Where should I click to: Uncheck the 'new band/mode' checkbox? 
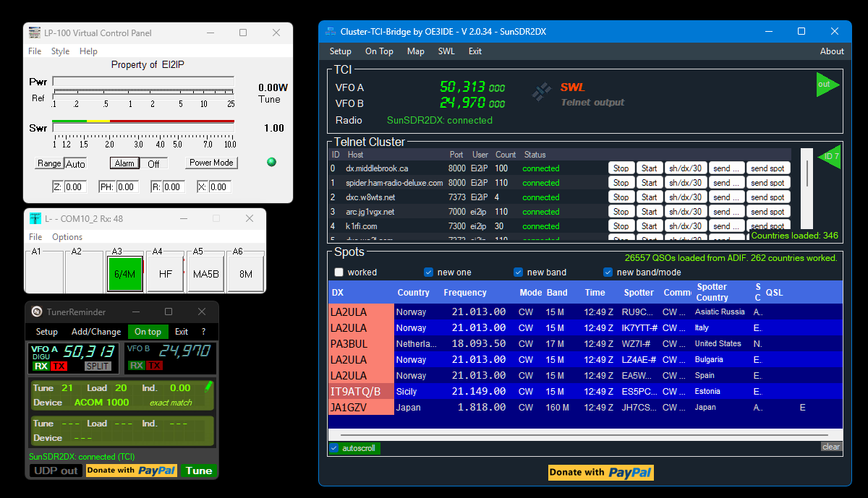(x=608, y=272)
